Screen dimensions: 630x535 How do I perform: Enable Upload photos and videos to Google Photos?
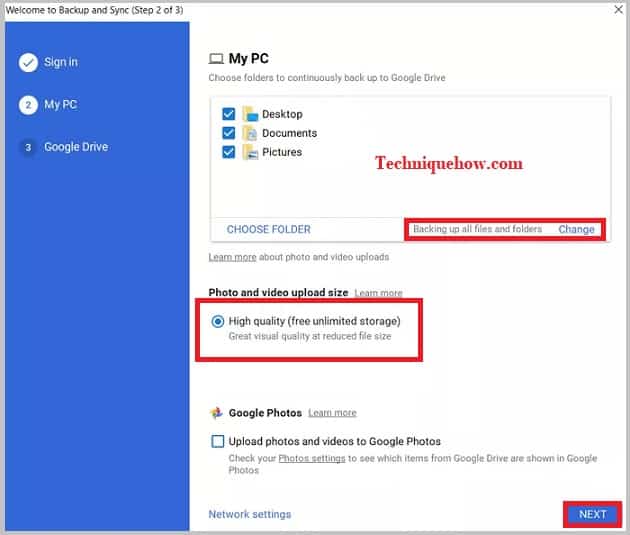[218, 441]
